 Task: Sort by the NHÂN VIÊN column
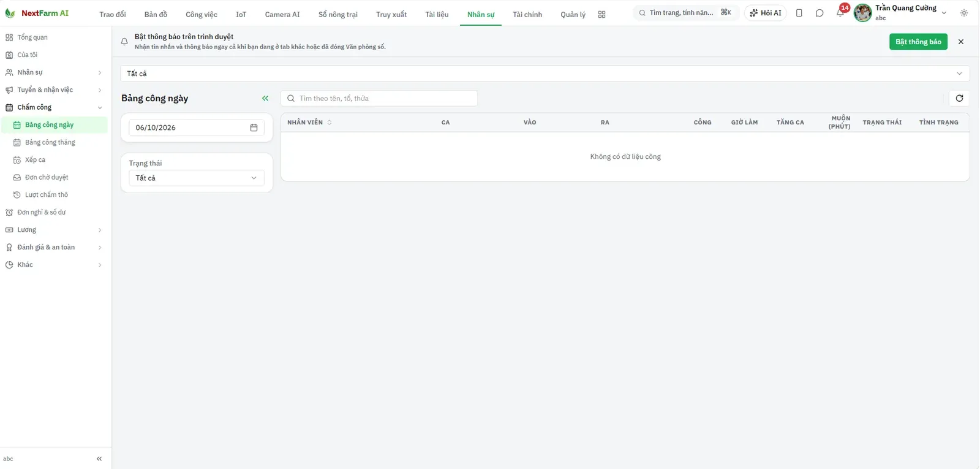[309, 123]
